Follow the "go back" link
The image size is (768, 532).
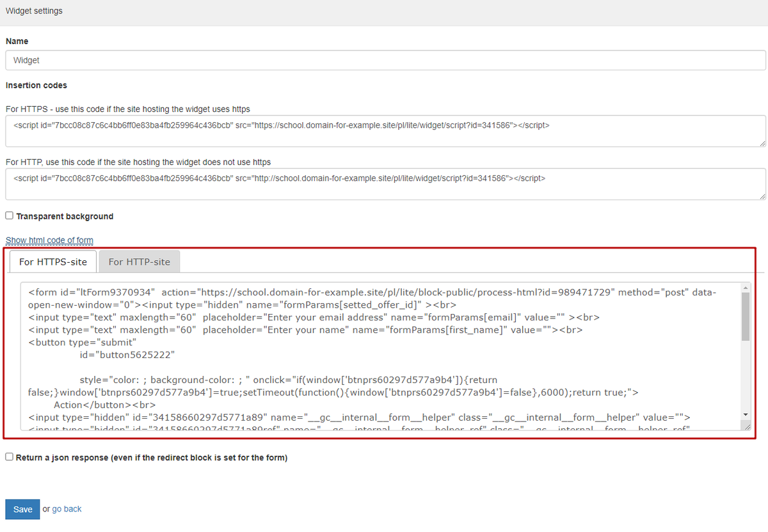coord(67,509)
